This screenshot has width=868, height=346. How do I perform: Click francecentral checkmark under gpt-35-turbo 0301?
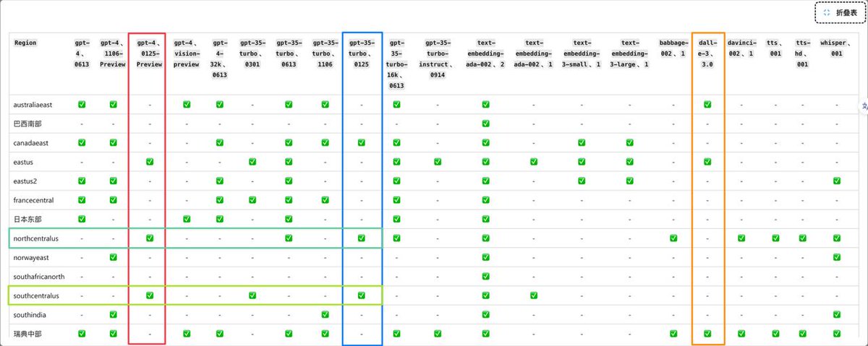click(x=253, y=200)
